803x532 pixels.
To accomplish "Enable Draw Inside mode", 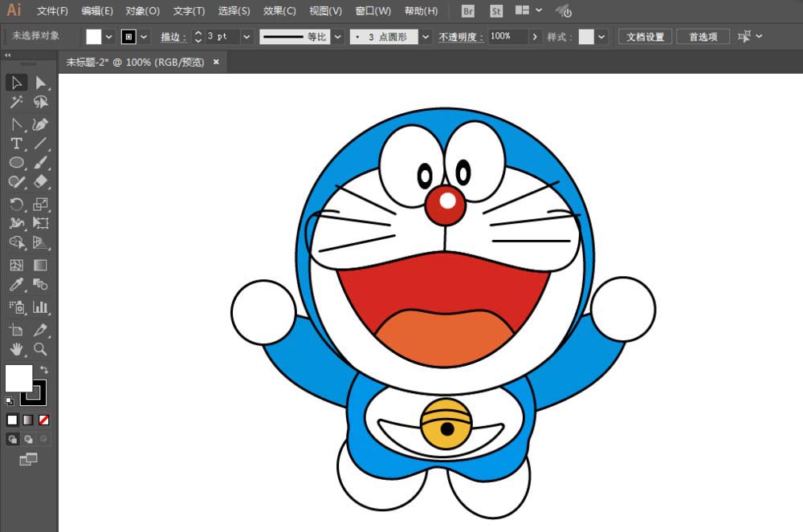I will (44, 439).
